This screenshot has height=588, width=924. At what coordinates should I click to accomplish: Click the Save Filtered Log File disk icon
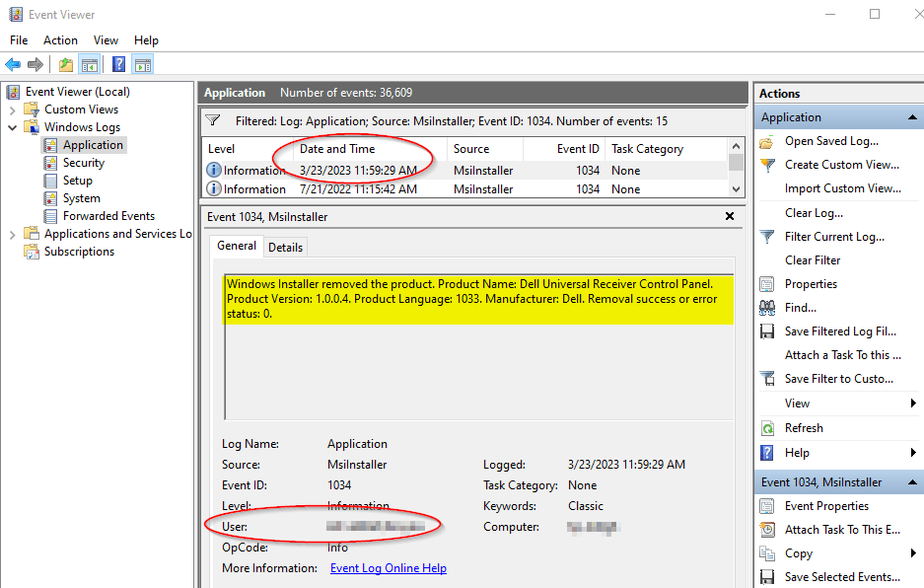pyautogui.click(x=767, y=331)
